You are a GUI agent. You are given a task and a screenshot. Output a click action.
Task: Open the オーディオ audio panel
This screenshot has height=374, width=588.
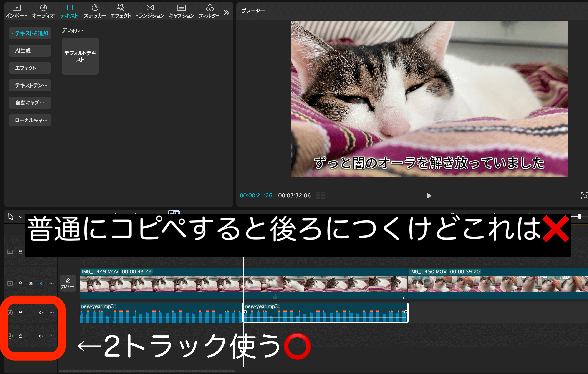43,11
